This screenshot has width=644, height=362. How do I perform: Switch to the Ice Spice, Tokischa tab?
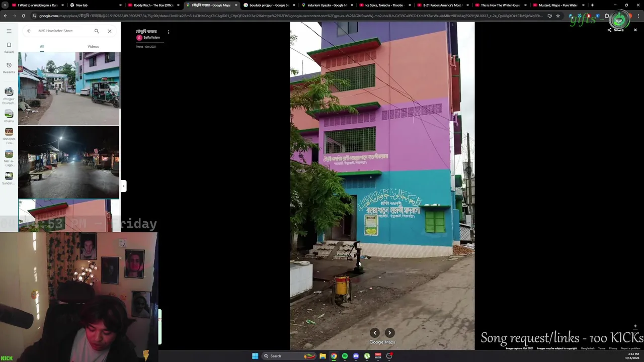pyautogui.click(x=385, y=5)
